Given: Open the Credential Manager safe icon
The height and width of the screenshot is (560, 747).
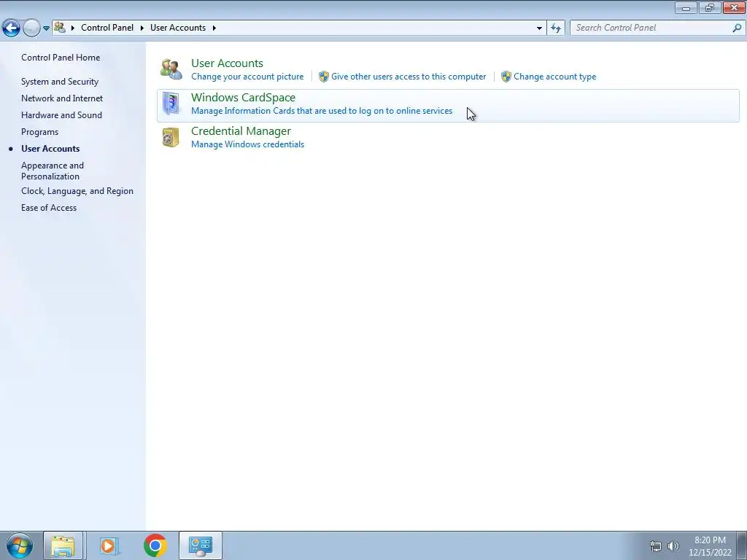Looking at the screenshot, I should [x=171, y=137].
